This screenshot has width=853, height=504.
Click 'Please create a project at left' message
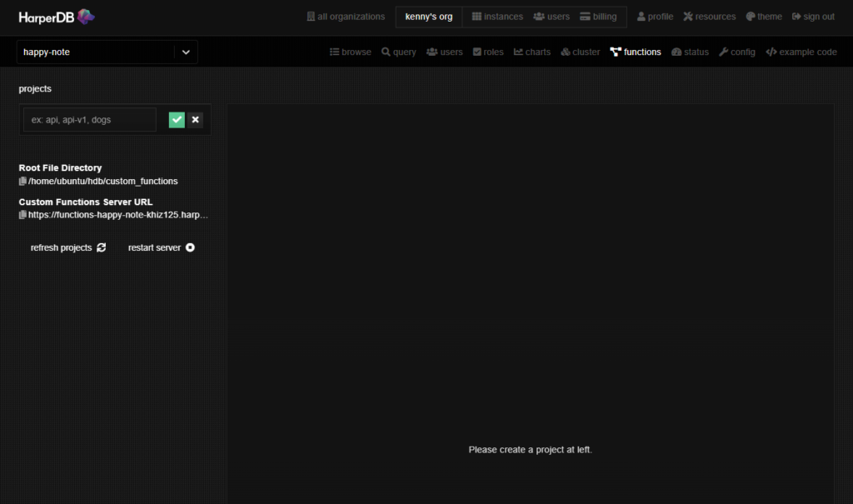point(531,450)
